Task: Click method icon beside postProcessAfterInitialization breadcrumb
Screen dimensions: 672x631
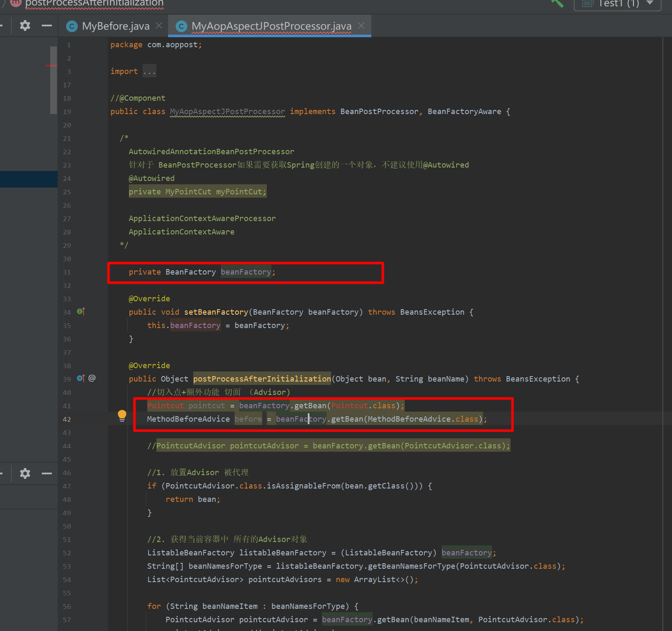Action: pos(16,3)
